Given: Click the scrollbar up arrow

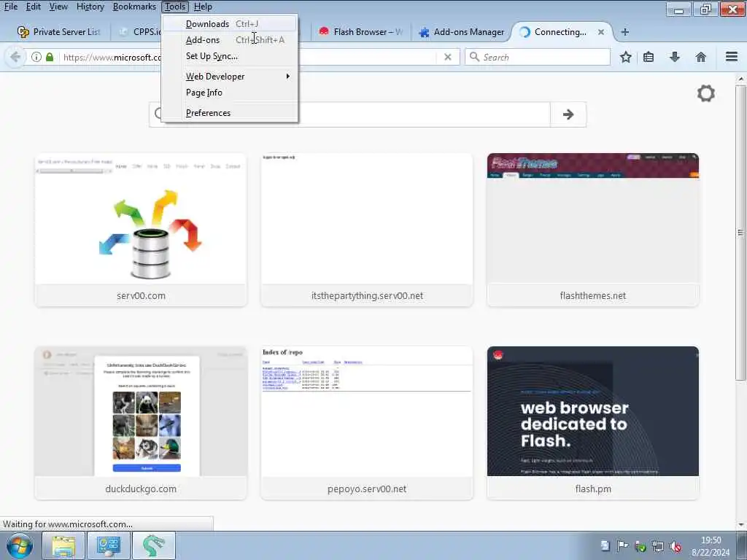Looking at the screenshot, I should pos(740,79).
